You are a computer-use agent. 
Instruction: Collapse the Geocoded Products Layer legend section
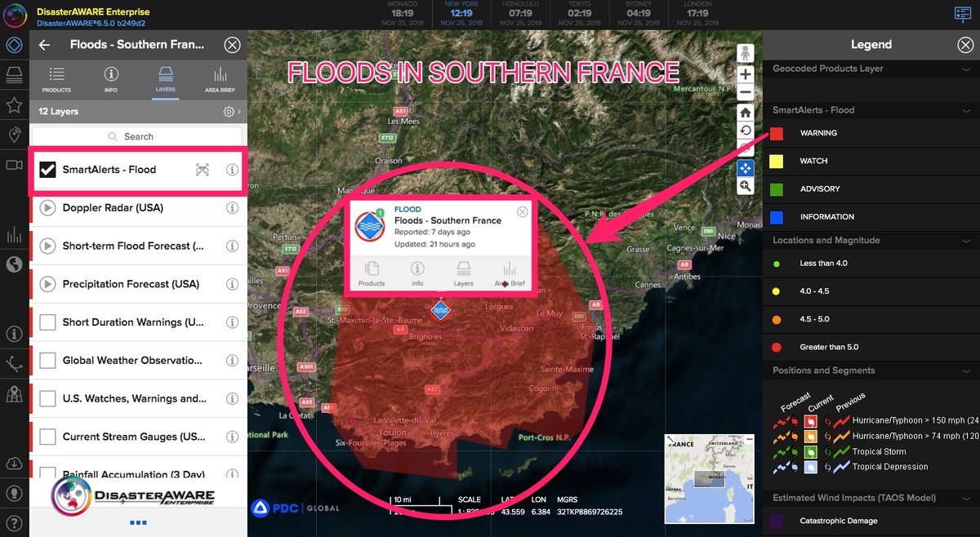click(x=967, y=69)
